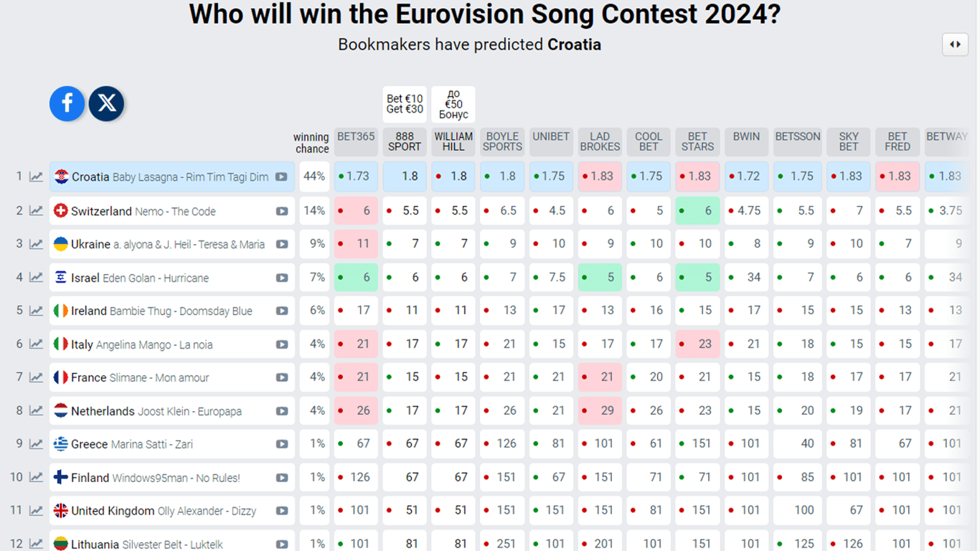This screenshot has width=980, height=551.
Task: Click the Israel flag icon
Action: 60,277
